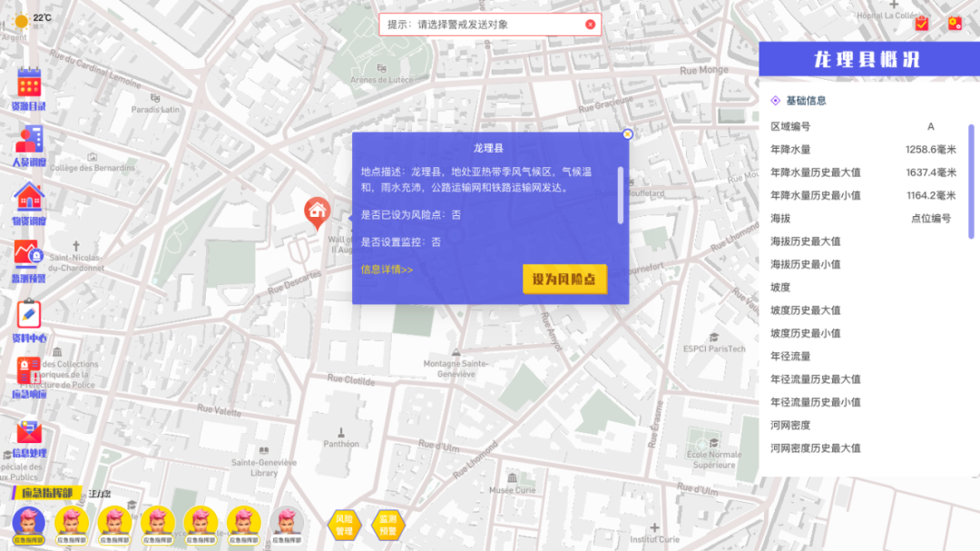980x551 pixels.
Task: Dismiss the 请选择警戒发送对象 prompt
Action: coord(591,25)
